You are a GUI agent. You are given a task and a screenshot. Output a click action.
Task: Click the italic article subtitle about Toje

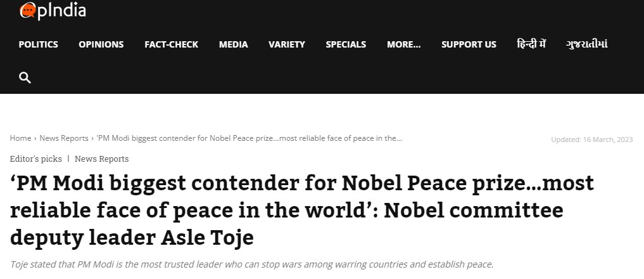pyautogui.click(x=251, y=264)
